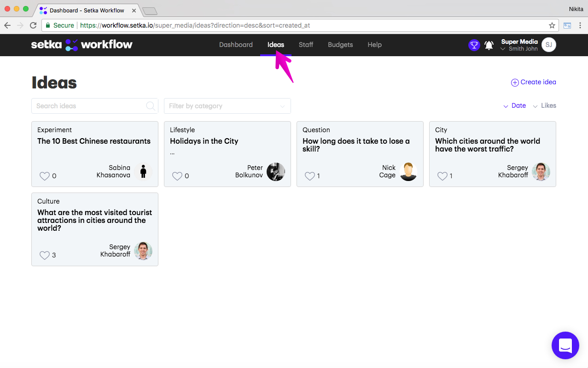Open the SJ user avatar
Screen dimensions: 588x368
click(x=549, y=45)
